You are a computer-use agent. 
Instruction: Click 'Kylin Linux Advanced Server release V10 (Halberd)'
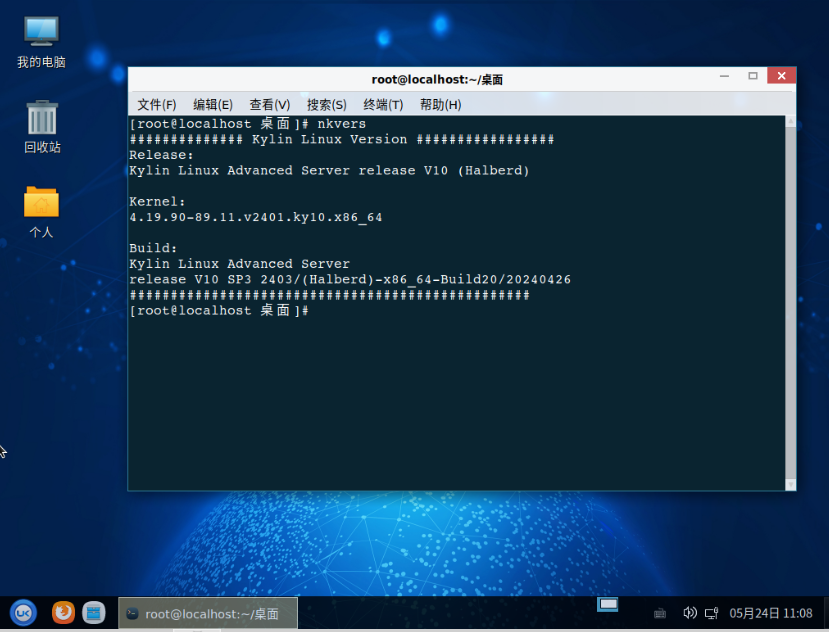coord(329,171)
